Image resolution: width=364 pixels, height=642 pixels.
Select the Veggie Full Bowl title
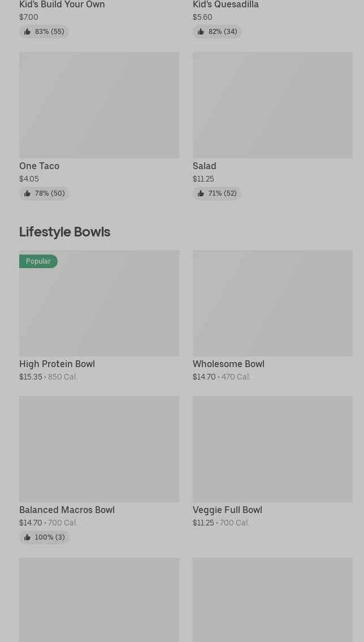227,510
